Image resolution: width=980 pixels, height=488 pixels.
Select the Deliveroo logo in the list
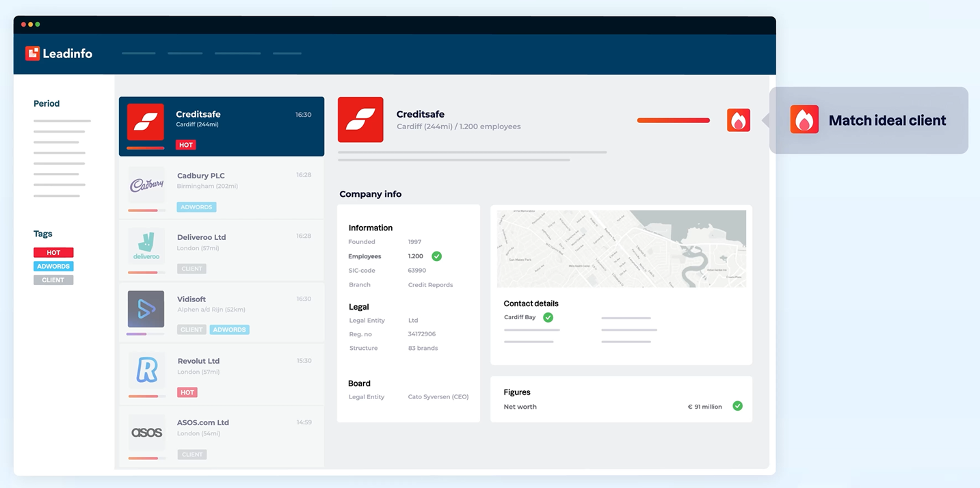(x=146, y=247)
